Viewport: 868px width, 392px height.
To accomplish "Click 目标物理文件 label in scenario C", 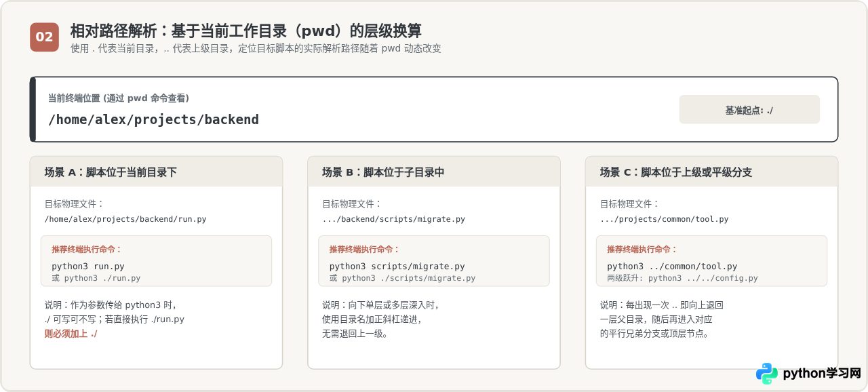I will pyautogui.click(x=630, y=203).
